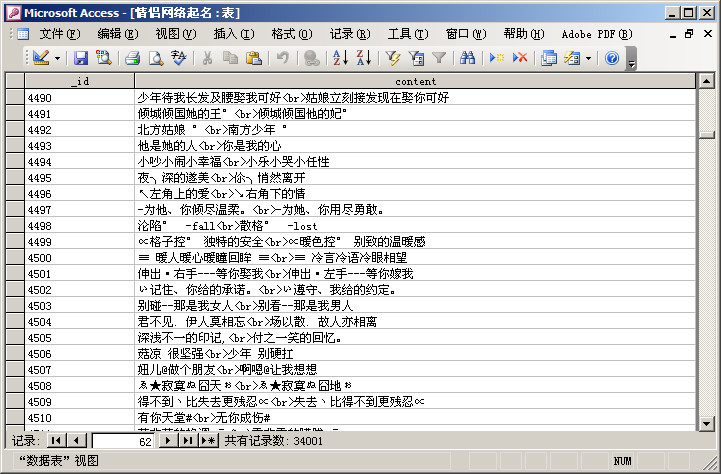Sort ascending A to Z
The width and height of the screenshot is (721, 474).
tap(340, 58)
